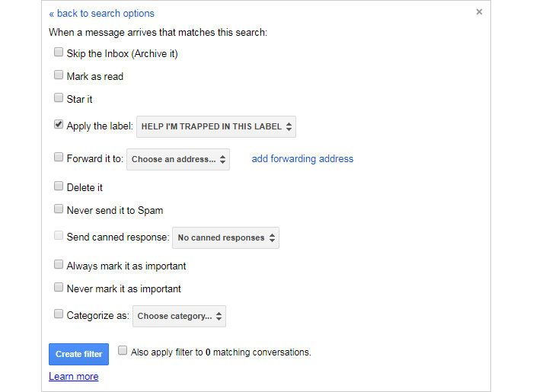This screenshot has width=533, height=392.
Task: Click the add forwarding address link
Action: click(x=302, y=158)
